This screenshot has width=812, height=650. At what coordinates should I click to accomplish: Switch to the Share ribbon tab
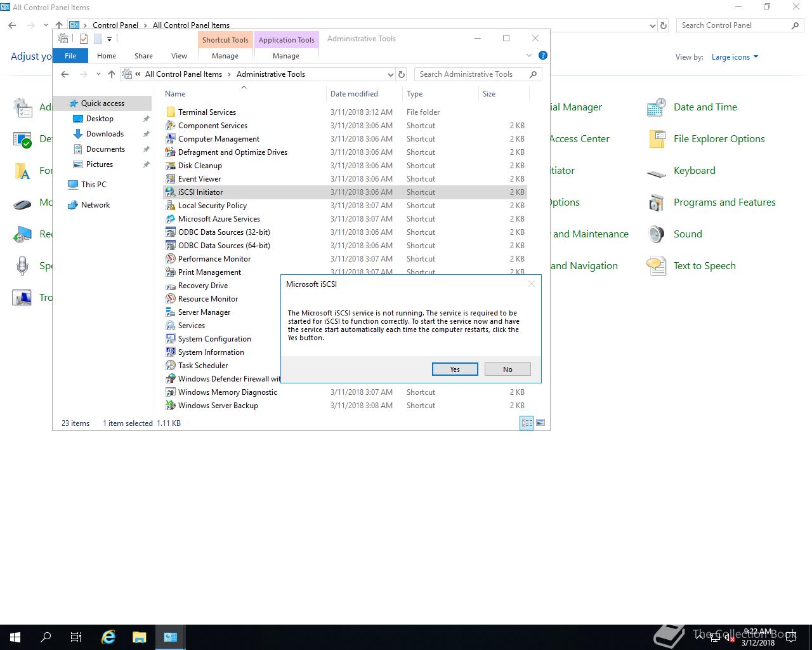(143, 56)
